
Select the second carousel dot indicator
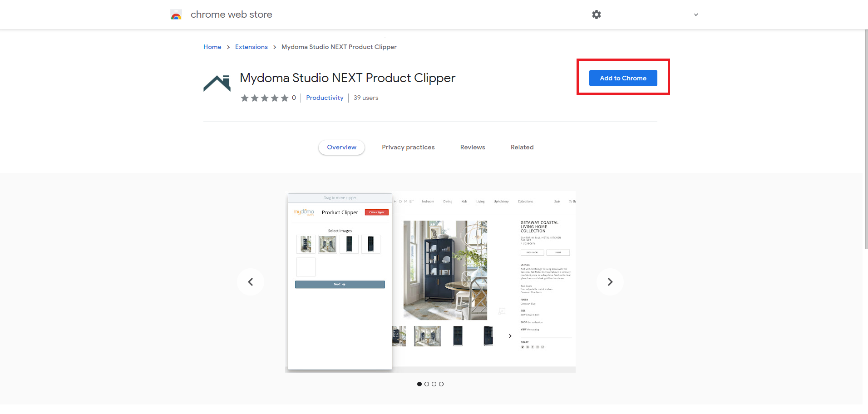[427, 384]
